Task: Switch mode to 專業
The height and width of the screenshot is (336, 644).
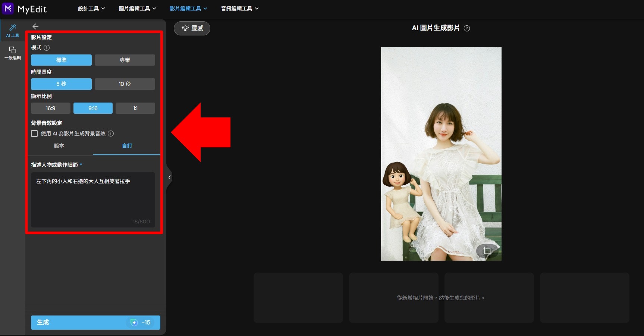Action: (125, 60)
